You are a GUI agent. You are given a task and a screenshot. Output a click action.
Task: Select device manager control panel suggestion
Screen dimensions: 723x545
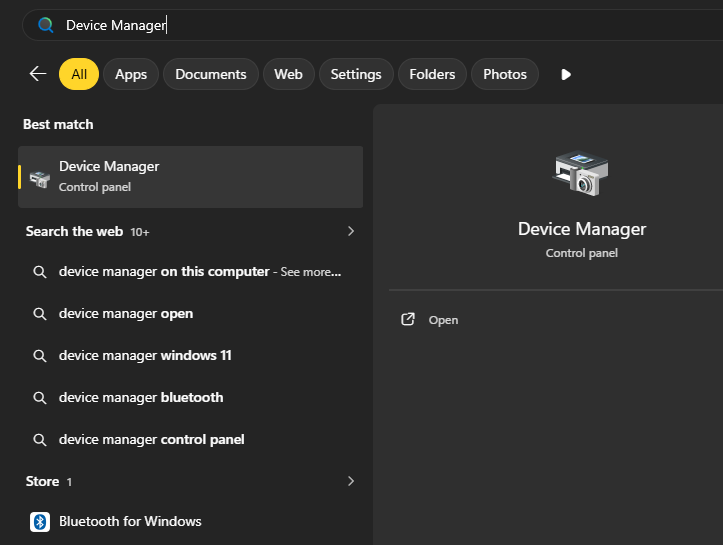coord(151,439)
